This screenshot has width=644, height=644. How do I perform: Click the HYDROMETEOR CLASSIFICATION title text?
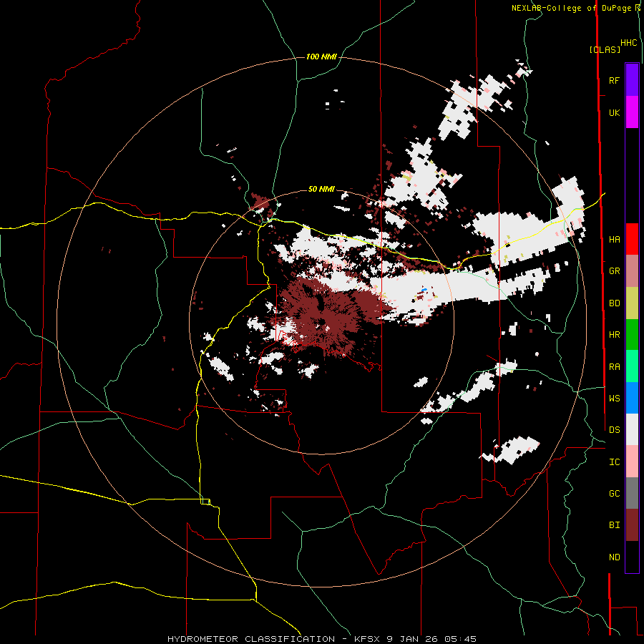251,639
